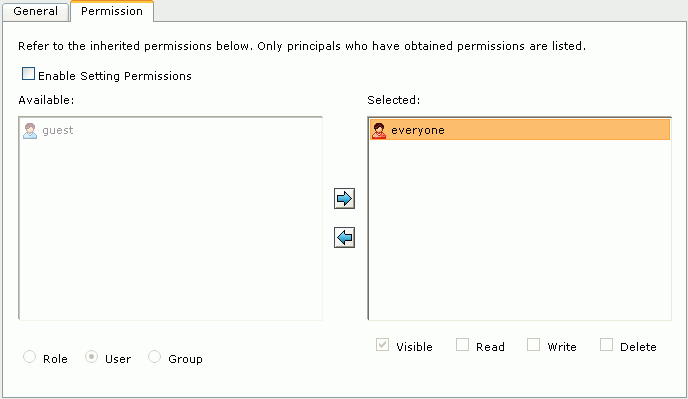
Task: Select the Role radio button
Action: [x=29, y=357]
